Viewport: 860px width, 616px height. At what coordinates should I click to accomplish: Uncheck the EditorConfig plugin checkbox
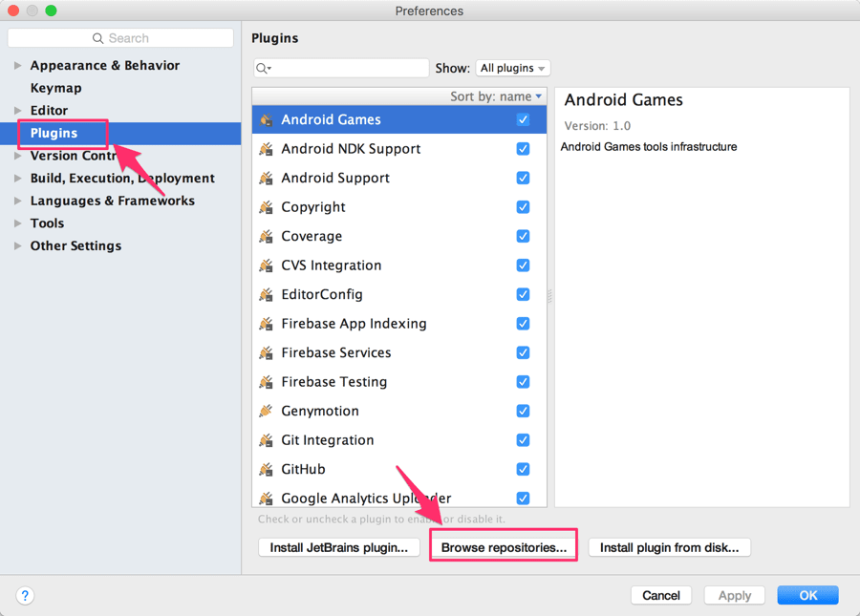[x=523, y=294]
